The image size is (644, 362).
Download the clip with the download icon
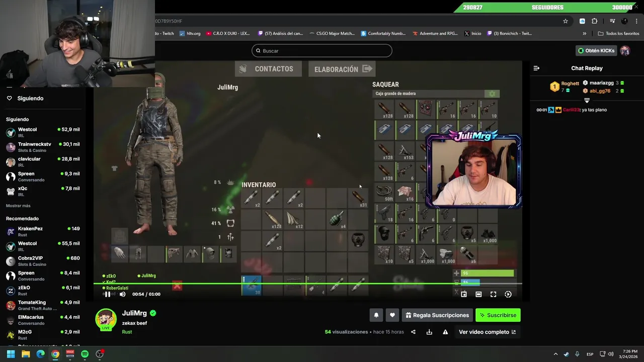(429, 332)
